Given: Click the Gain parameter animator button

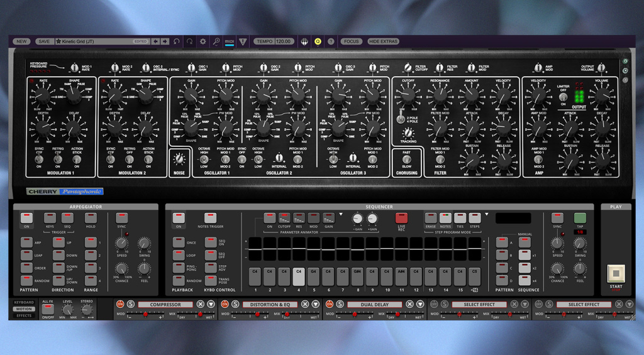Looking at the screenshot, I should (328, 218).
